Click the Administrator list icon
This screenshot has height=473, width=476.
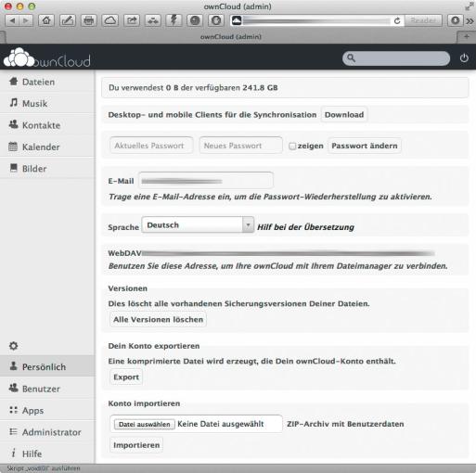point(13,431)
